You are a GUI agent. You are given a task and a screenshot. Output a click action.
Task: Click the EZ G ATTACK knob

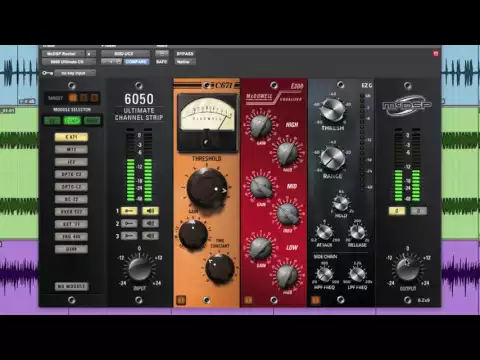(324, 232)
